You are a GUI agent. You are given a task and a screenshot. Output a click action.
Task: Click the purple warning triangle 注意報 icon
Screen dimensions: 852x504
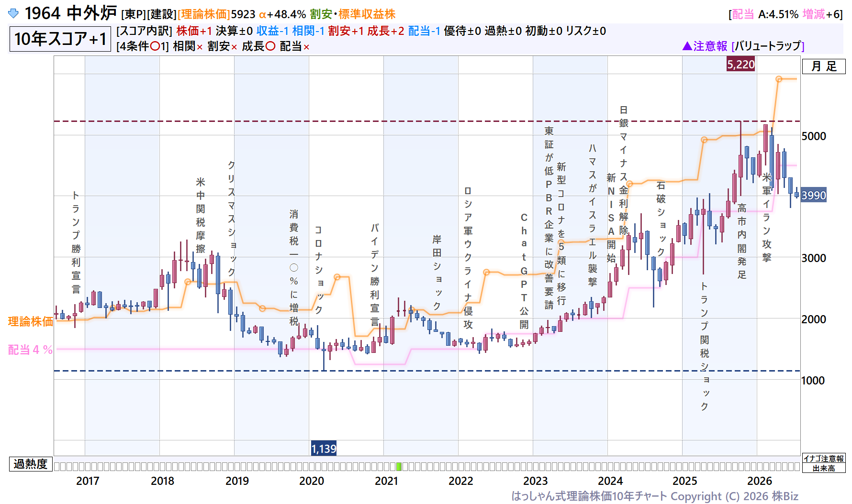[x=687, y=46]
